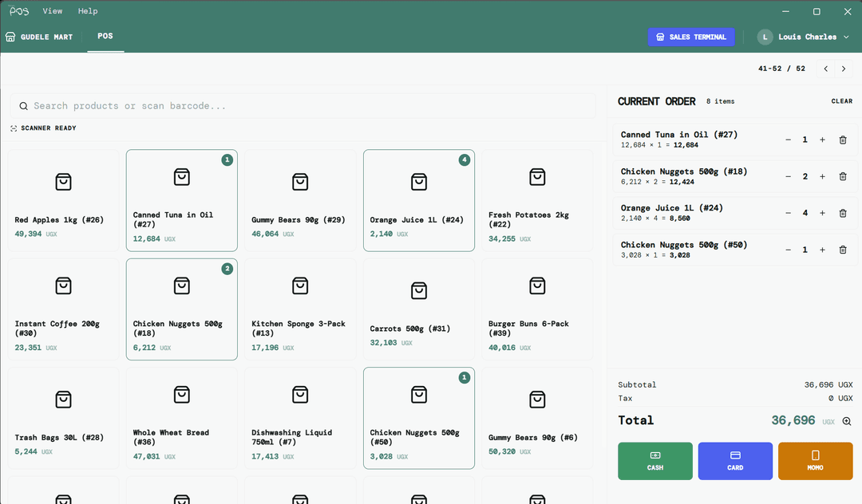The image size is (862, 504).
Task: Click the scanner ready icon
Action: pos(14,128)
